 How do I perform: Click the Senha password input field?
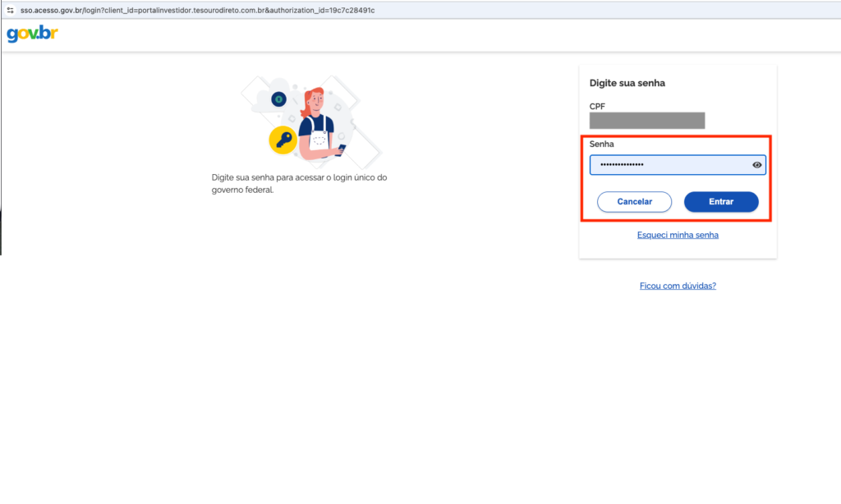pos(669,165)
